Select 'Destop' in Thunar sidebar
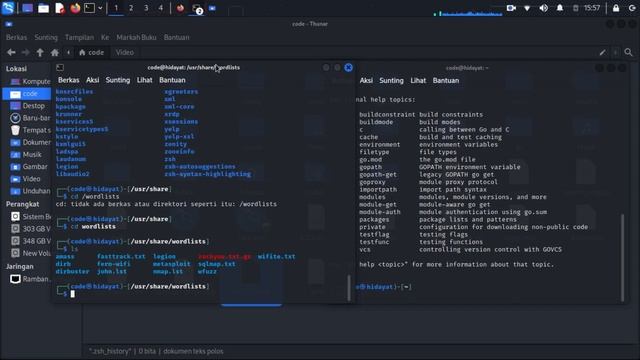 click(x=27, y=106)
